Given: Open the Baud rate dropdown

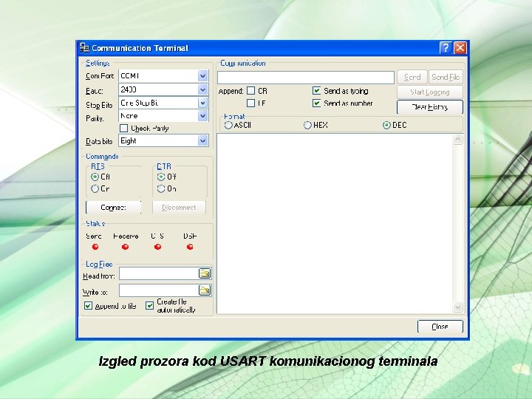Looking at the screenshot, I should [202, 89].
